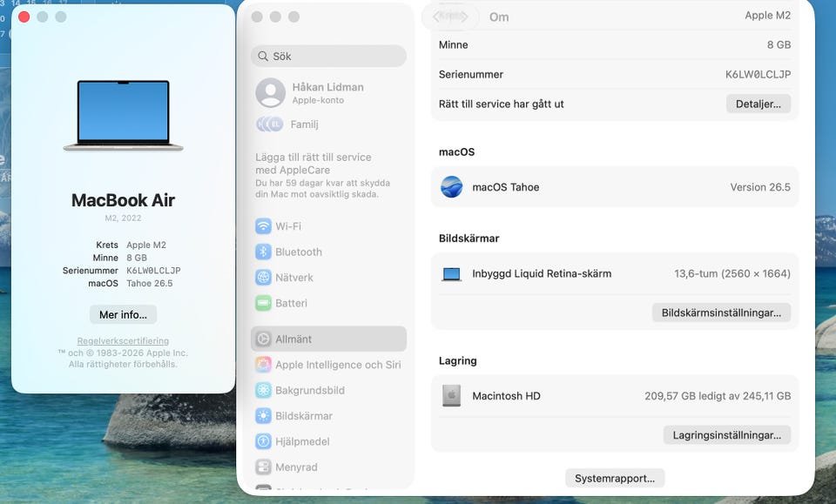
Task: Click the Systemrapport... button
Action: [615, 479]
